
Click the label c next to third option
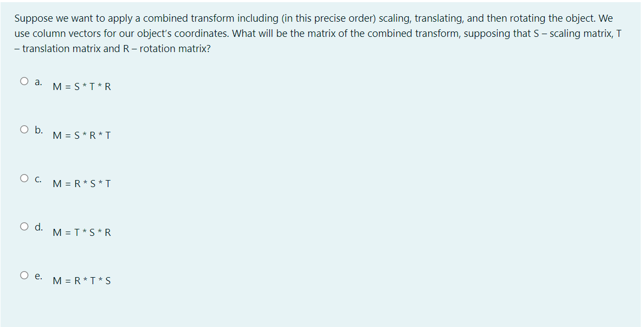point(37,178)
